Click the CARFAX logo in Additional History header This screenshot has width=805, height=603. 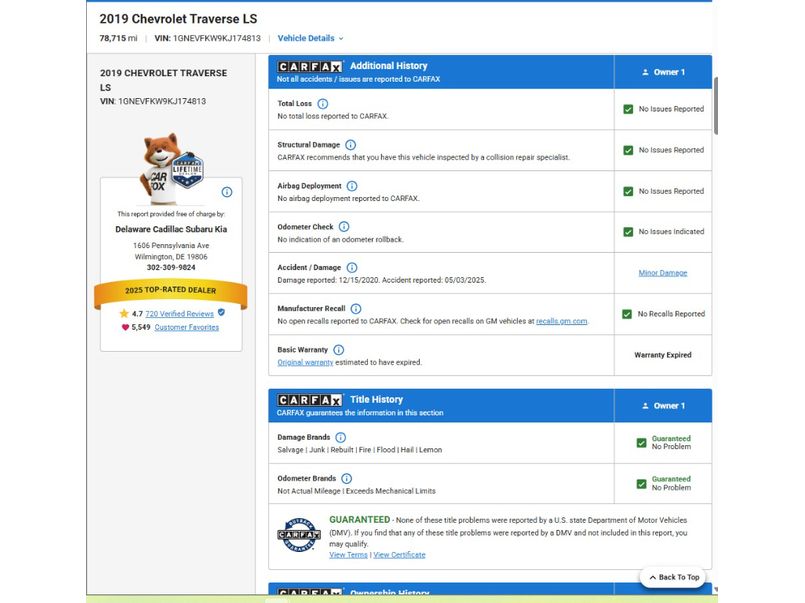click(x=310, y=67)
